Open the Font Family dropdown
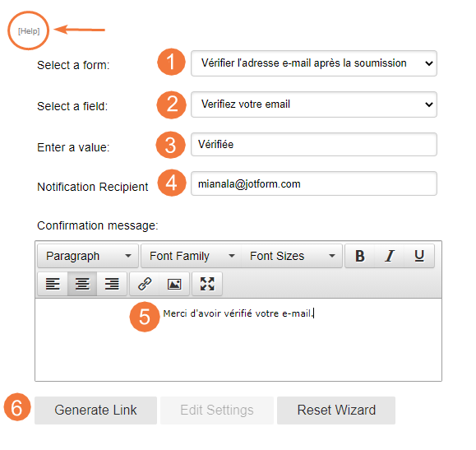This screenshot has height=450, width=476. coord(192,256)
